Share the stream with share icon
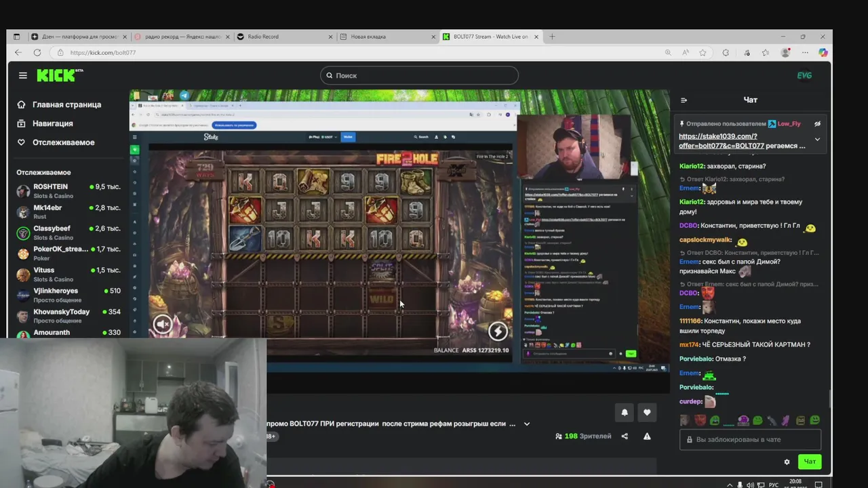Image resolution: width=868 pixels, height=488 pixels. [625, 436]
